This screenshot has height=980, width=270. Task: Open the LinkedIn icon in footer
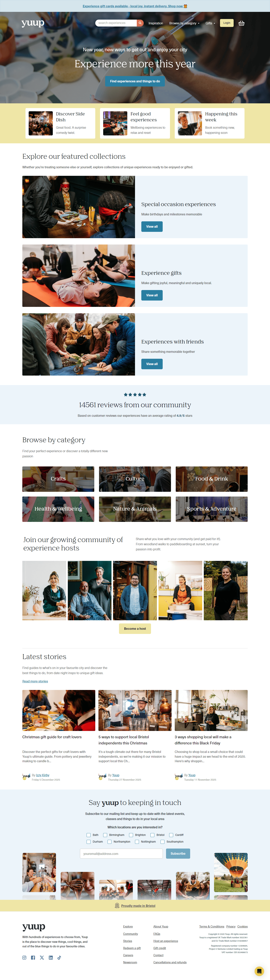point(51,958)
